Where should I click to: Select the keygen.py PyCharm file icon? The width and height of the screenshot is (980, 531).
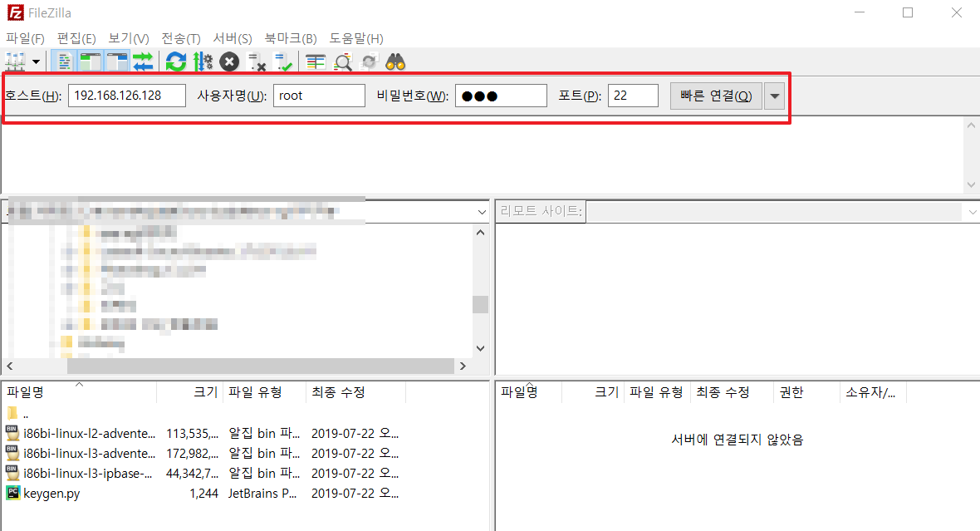pos(12,493)
